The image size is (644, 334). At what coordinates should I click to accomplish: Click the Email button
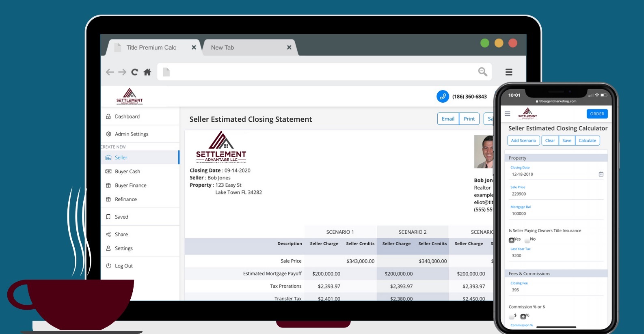pyautogui.click(x=448, y=119)
